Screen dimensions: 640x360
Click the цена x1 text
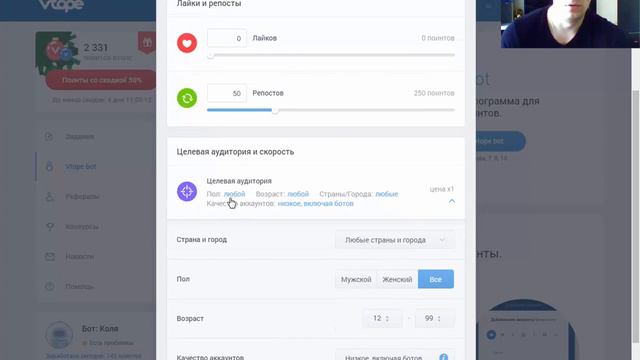[x=442, y=189]
